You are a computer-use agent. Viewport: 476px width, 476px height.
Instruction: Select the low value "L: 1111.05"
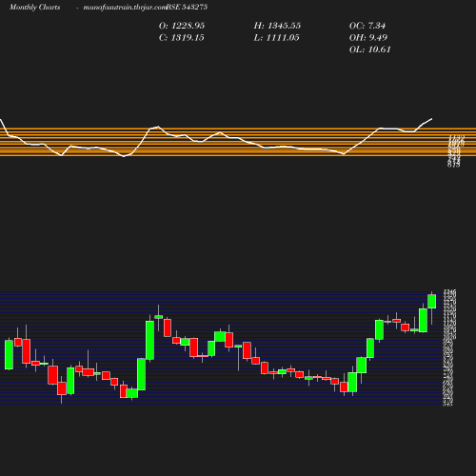point(276,38)
